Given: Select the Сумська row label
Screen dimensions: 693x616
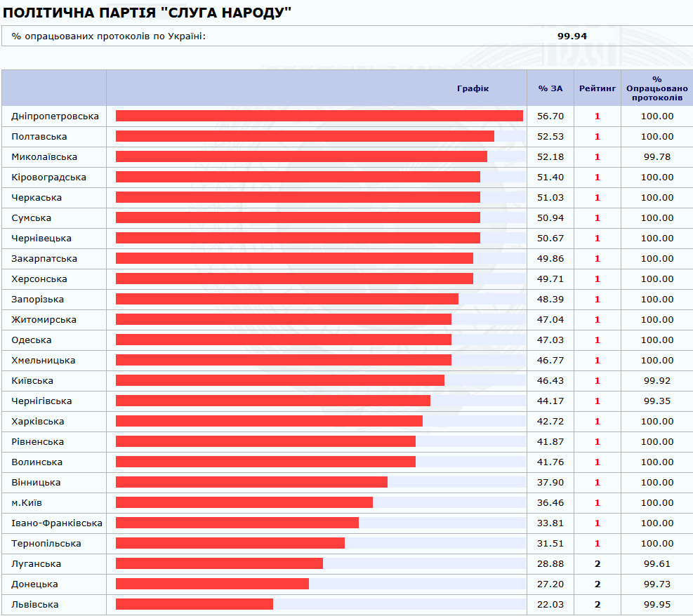Looking at the screenshot, I should pyautogui.click(x=32, y=217).
